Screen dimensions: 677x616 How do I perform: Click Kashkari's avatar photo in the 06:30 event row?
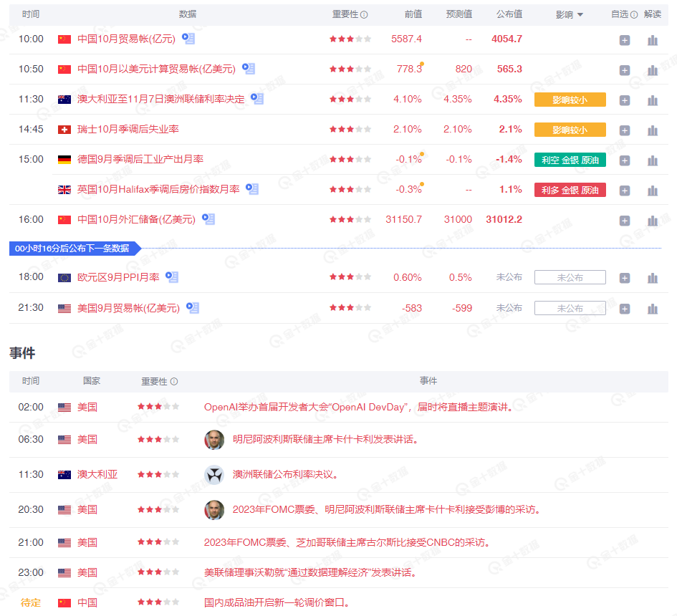(214, 440)
